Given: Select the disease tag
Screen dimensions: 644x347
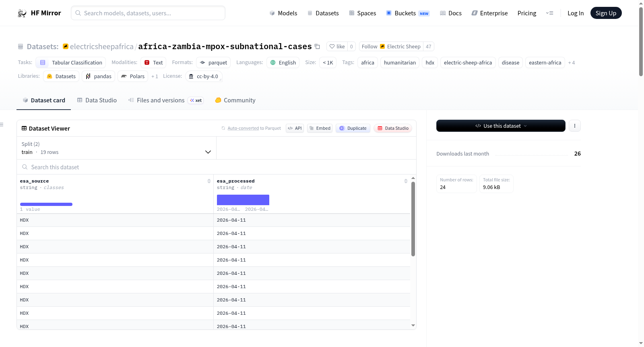Looking at the screenshot, I should 510,62.
